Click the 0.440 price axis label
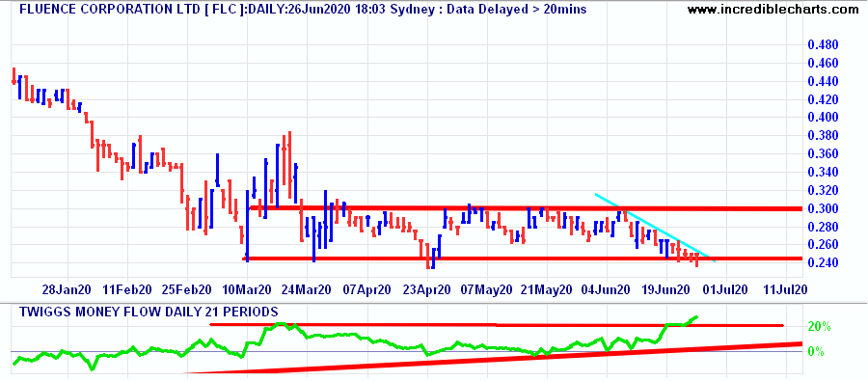The width and height of the screenshot is (868, 381). 824,81
